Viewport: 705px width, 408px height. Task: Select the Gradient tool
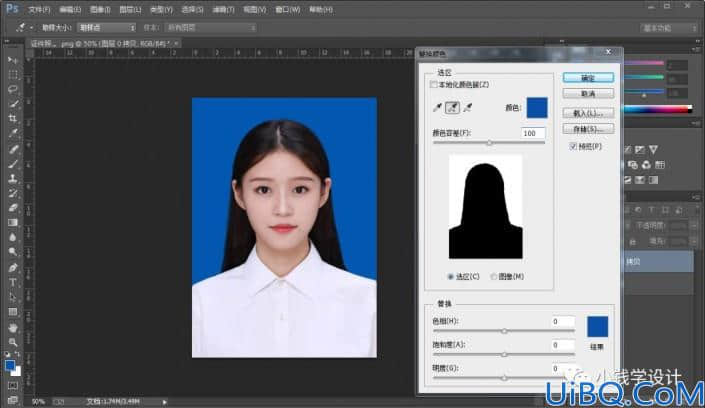point(13,223)
